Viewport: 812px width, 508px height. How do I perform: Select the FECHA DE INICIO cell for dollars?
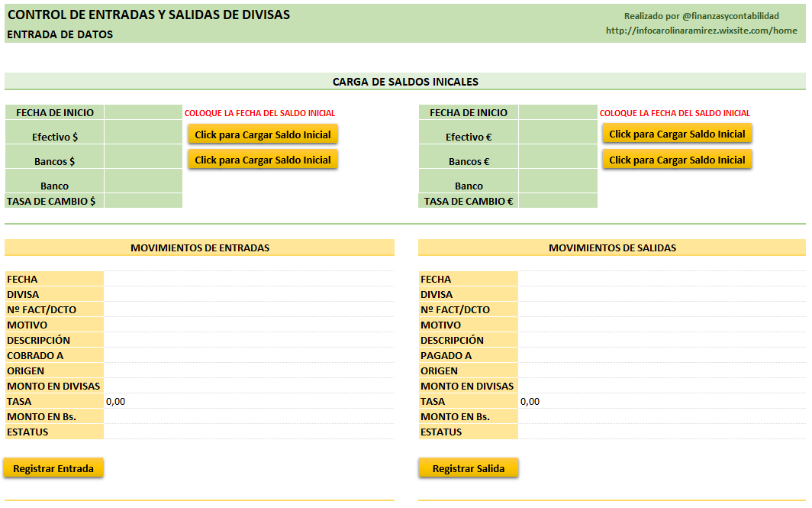(x=143, y=112)
